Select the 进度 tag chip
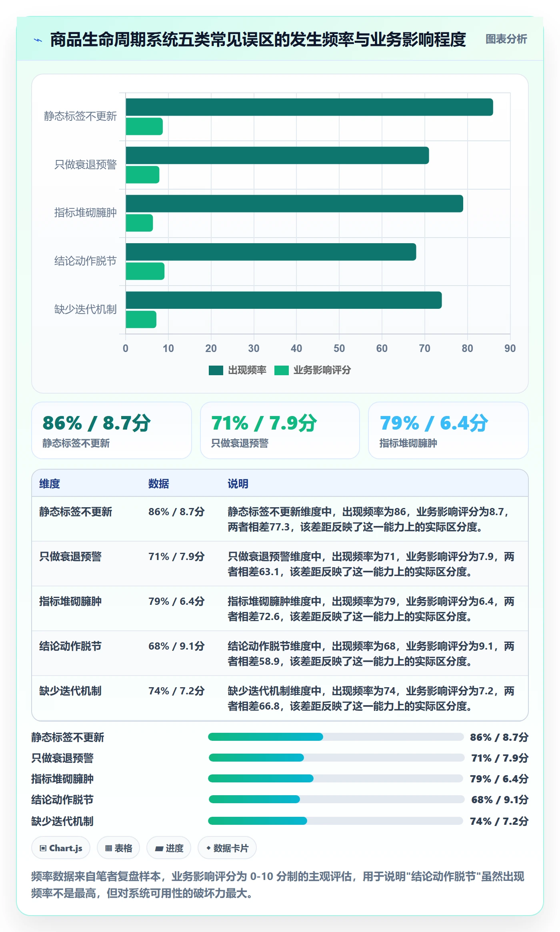 [x=169, y=848]
